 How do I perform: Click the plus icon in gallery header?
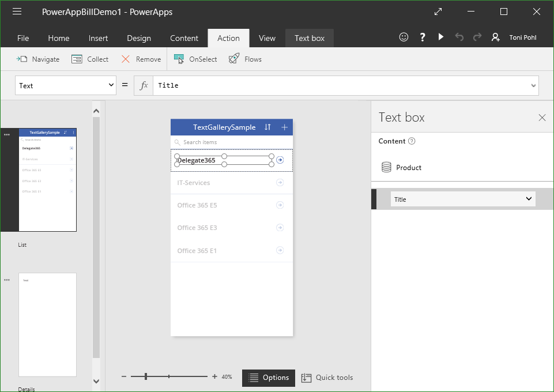pos(284,127)
